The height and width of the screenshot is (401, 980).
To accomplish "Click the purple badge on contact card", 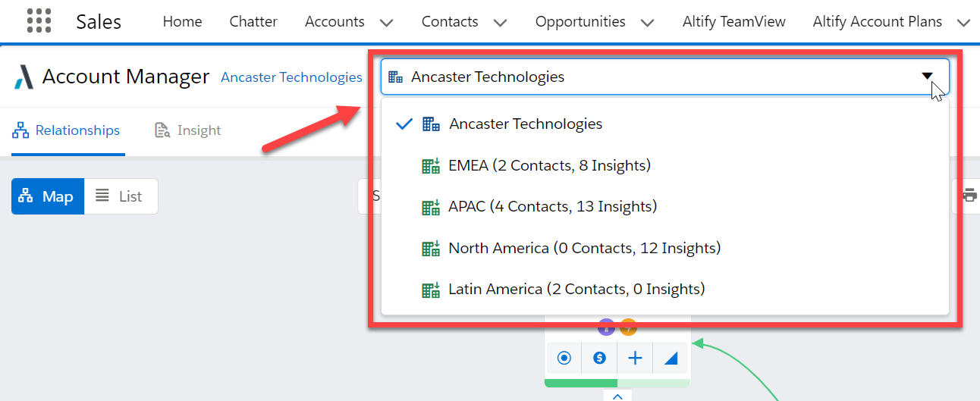I will pos(606,328).
